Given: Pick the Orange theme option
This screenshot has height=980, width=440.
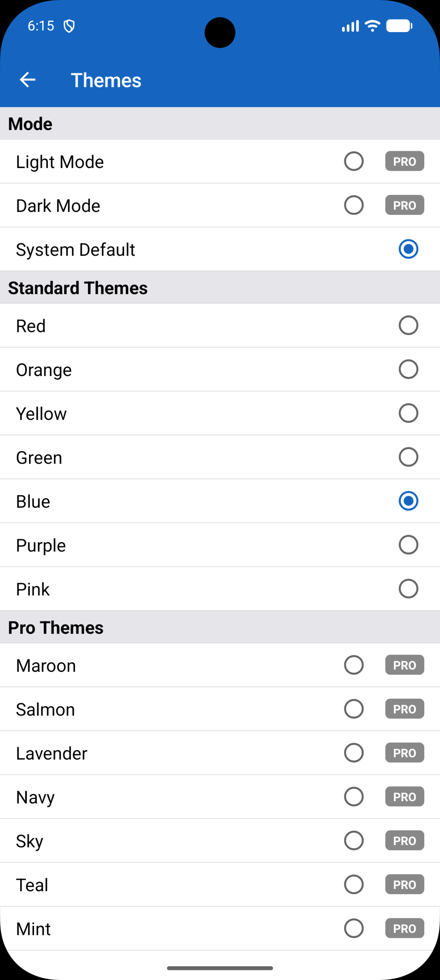Looking at the screenshot, I should [x=408, y=369].
